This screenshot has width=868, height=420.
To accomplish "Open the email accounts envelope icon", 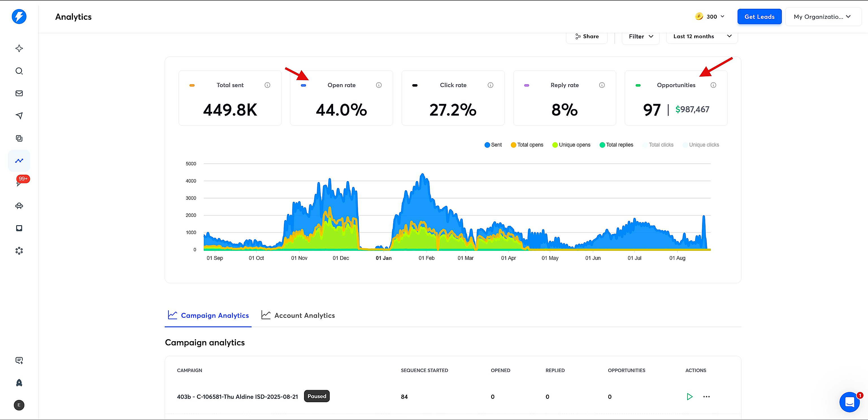I will (x=19, y=93).
